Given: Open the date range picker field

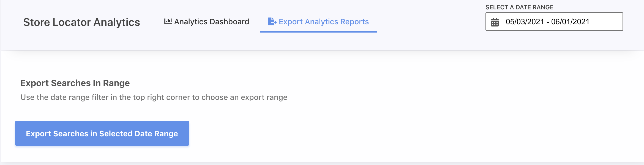Looking at the screenshot, I should coord(554,22).
